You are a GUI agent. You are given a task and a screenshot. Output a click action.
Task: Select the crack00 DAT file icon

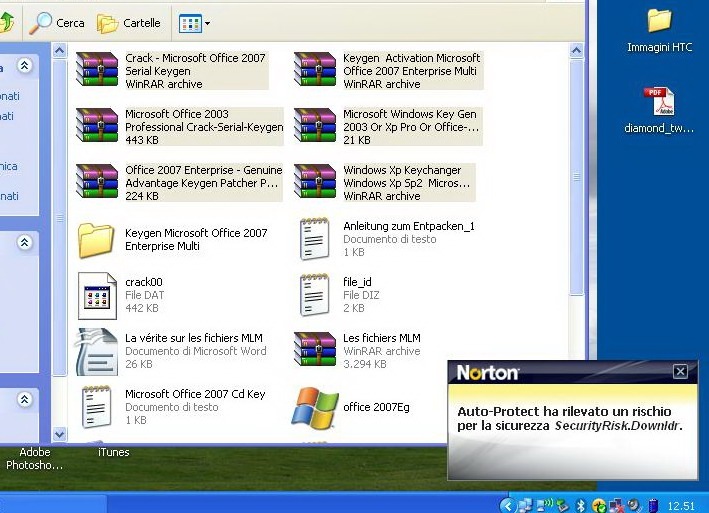point(98,295)
